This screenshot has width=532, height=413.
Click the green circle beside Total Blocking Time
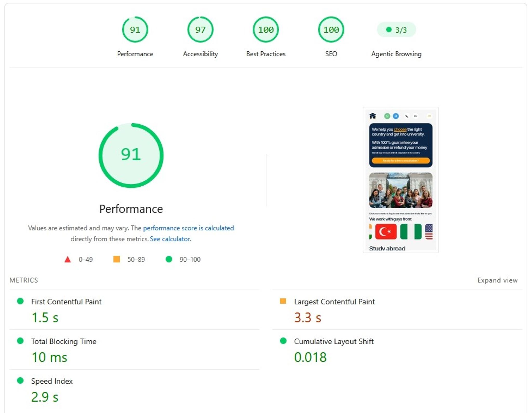pos(20,341)
